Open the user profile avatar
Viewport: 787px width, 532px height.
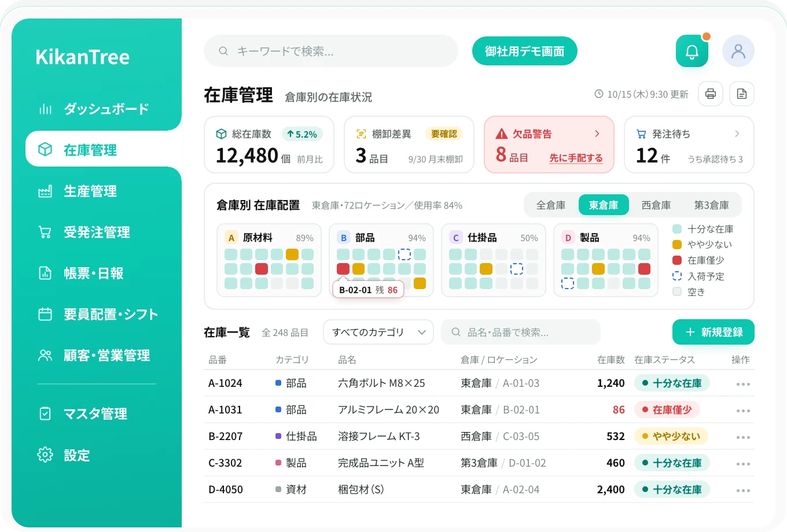pyautogui.click(x=738, y=51)
